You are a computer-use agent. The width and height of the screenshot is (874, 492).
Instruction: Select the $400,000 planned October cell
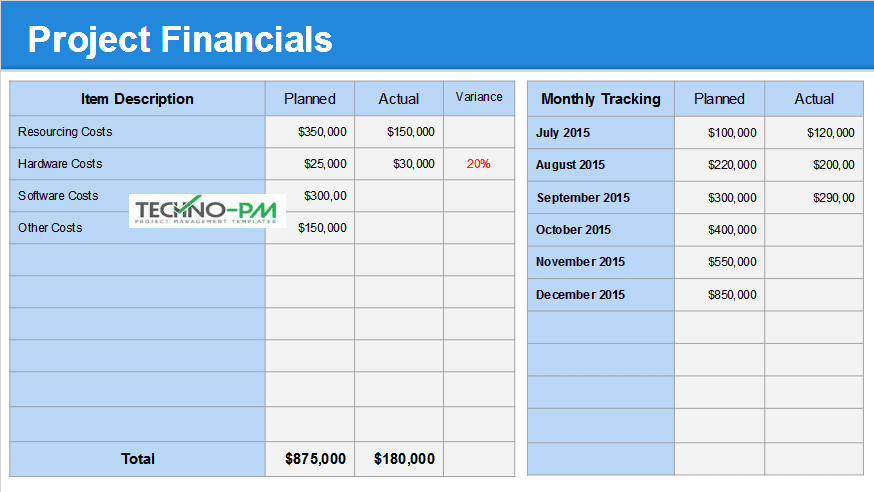coord(732,230)
